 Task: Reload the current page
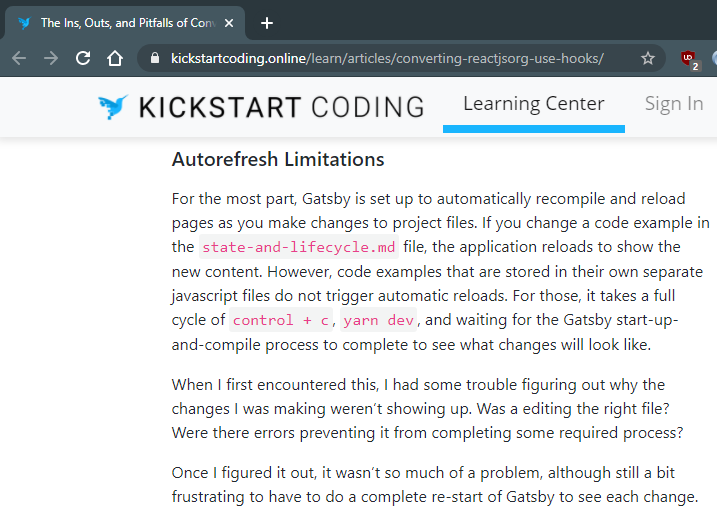pos(83,58)
